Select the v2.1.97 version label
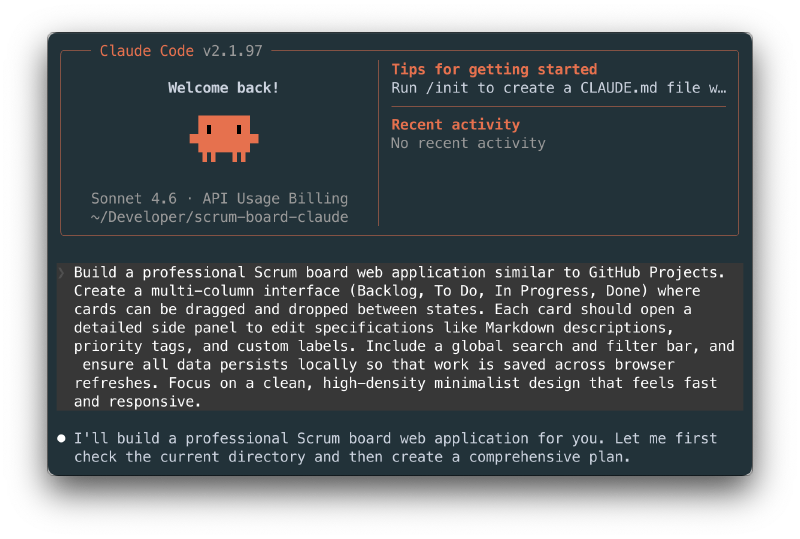 point(233,51)
